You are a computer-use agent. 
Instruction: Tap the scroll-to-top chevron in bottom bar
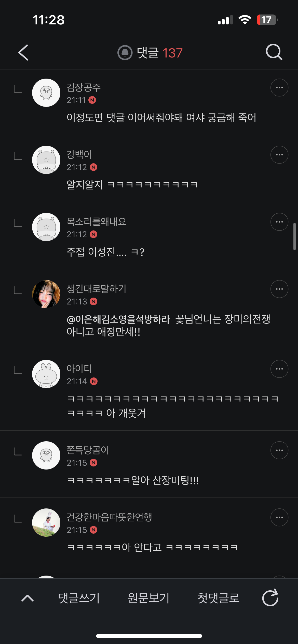[28, 598]
